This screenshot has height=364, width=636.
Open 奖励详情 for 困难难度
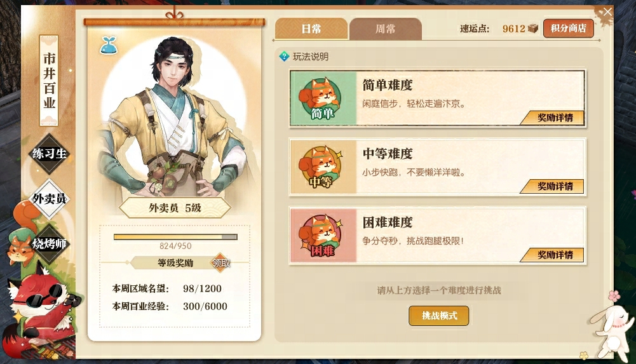click(552, 255)
